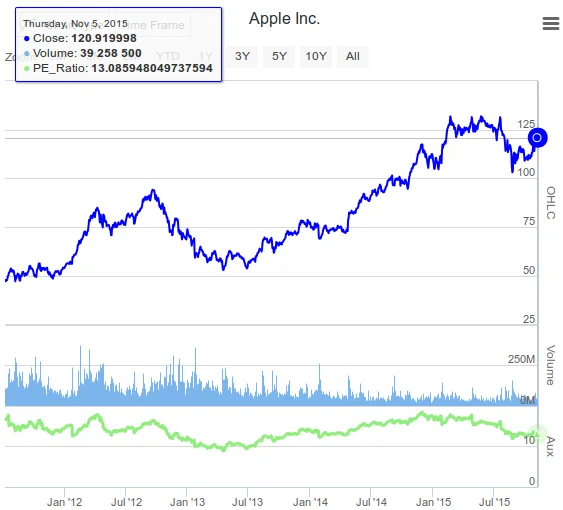Viewport: 563px width, 510px height.
Task: Click the 25 price axis label
Action: click(x=529, y=319)
